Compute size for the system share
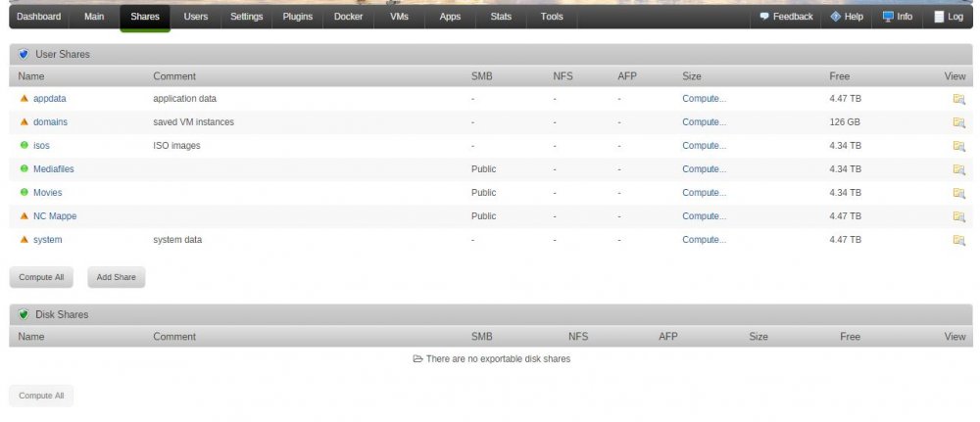Image resolution: width=980 pixels, height=422 pixels. coord(705,240)
